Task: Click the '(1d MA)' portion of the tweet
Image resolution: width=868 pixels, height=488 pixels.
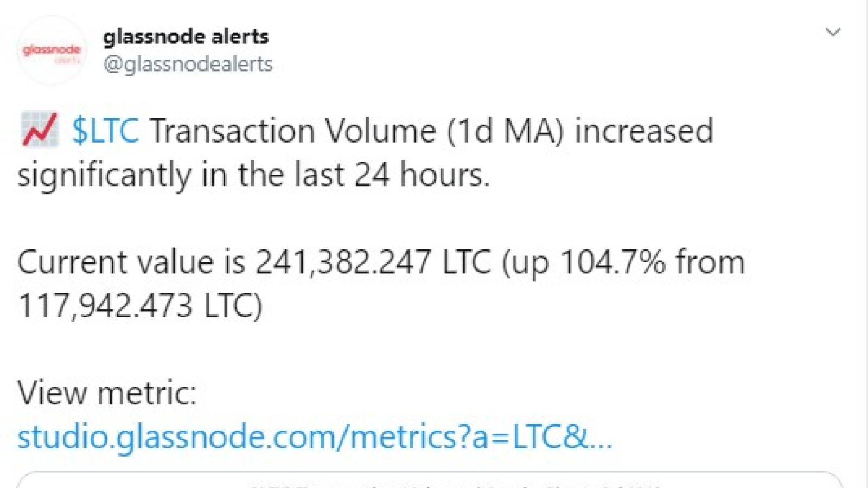Action: [506, 131]
